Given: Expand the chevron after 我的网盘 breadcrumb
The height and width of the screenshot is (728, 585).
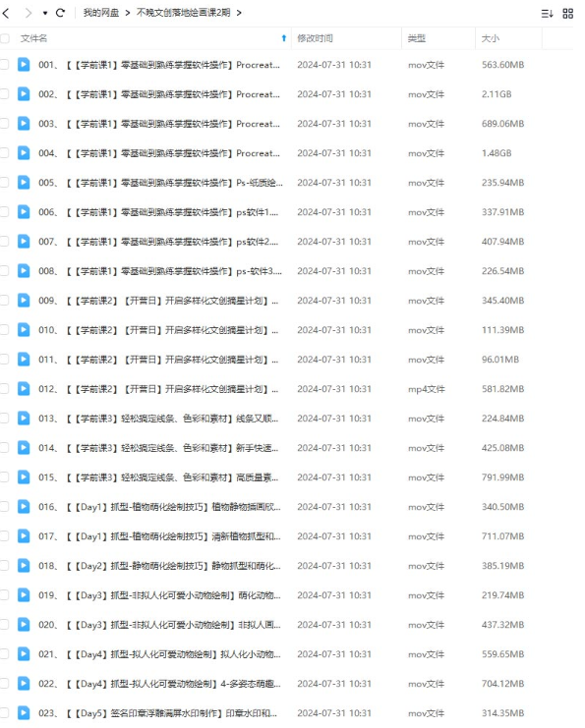Looking at the screenshot, I should 127,13.
